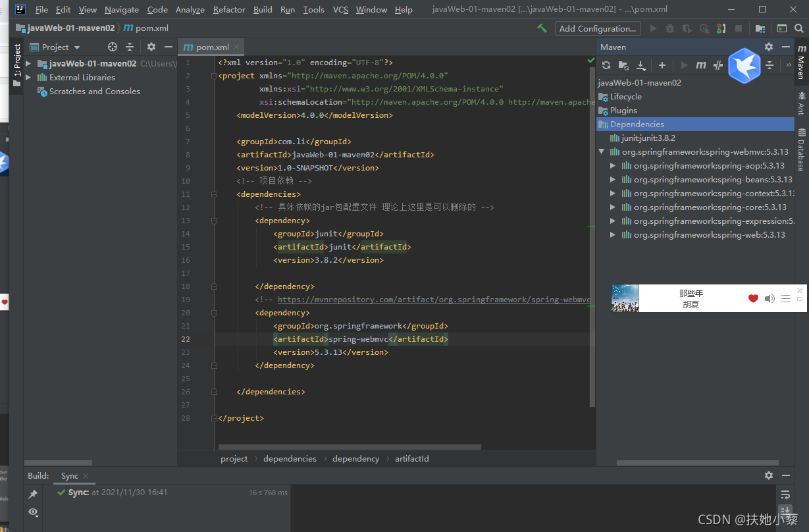Viewport: 809px width, 532px height.
Task: Mute music player volume icon
Action: pyautogui.click(x=770, y=298)
